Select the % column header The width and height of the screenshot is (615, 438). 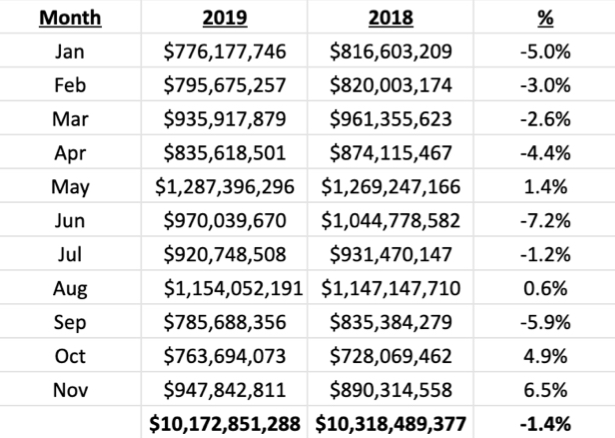point(545,18)
